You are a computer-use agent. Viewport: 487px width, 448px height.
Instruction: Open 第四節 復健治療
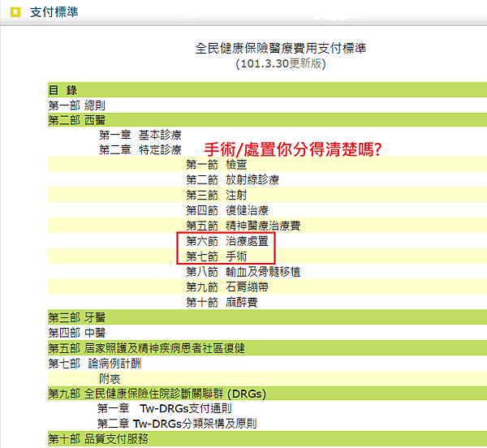227,210
